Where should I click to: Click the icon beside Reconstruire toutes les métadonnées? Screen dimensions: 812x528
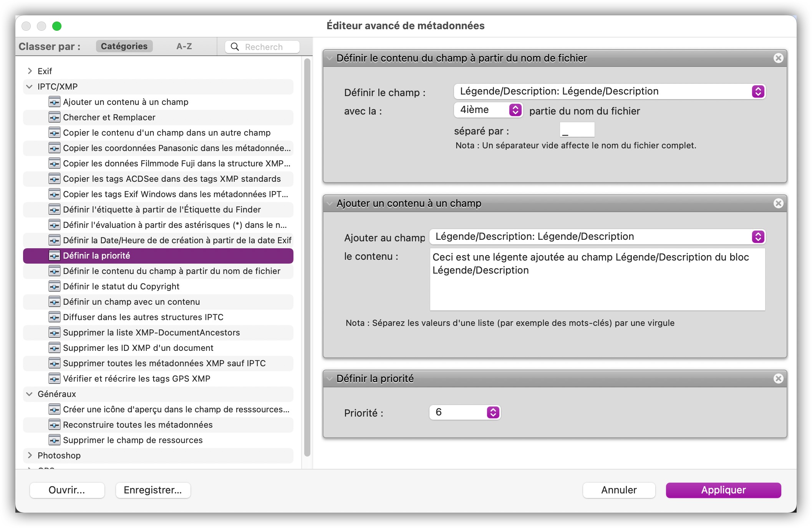pyautogui.click(x=54, y=425)
